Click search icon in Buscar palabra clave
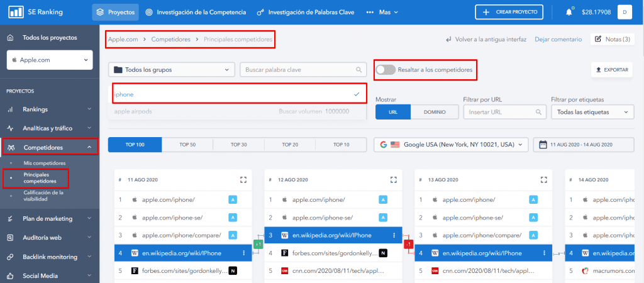 [x=358, y=70]
